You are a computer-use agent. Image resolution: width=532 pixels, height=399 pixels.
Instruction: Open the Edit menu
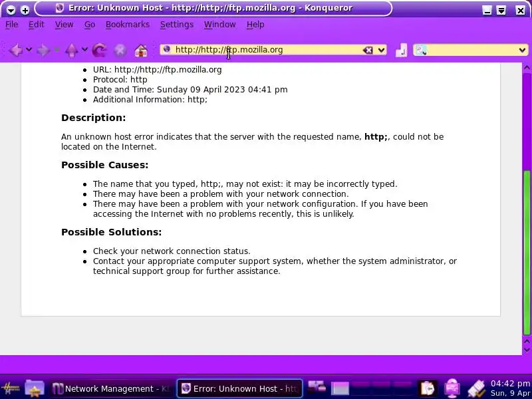click(36, 25)
